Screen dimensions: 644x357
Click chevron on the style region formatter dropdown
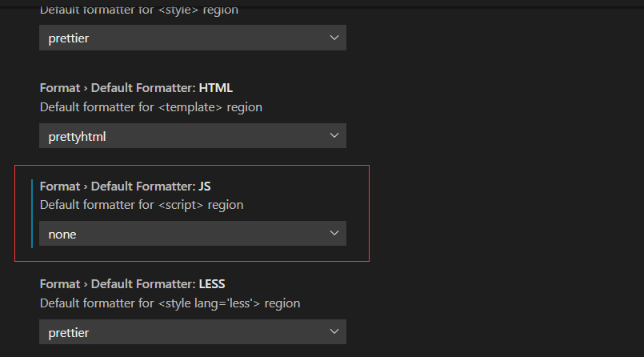334,38
